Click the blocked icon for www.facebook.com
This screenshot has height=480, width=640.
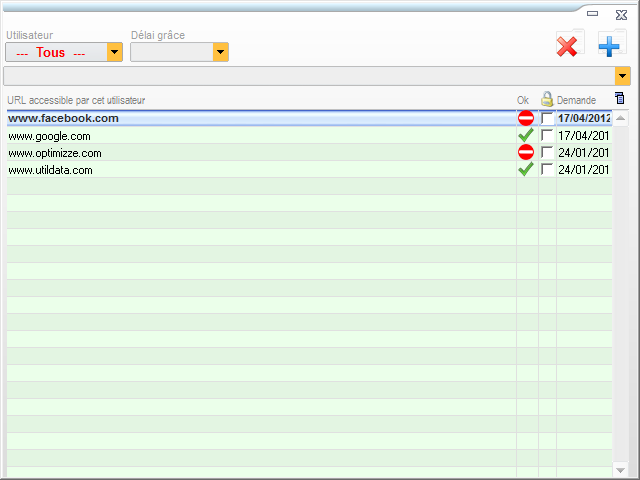[526, 118]
